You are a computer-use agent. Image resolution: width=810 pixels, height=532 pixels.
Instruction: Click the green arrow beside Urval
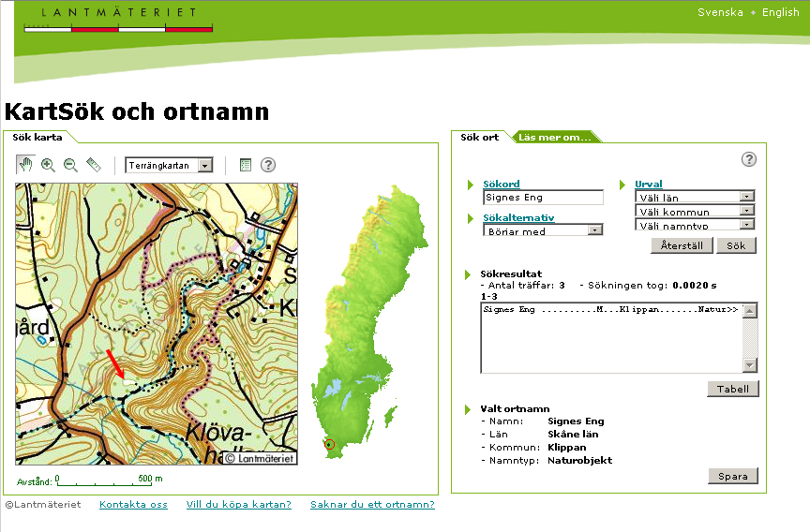(x=622, y=185)
